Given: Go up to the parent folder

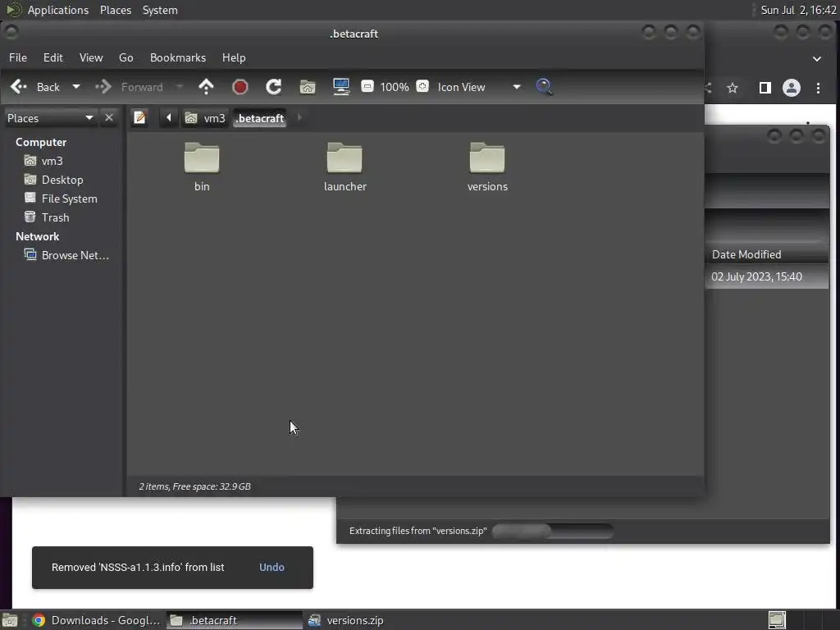Looking at the screenshot, I should click(206, 87).
